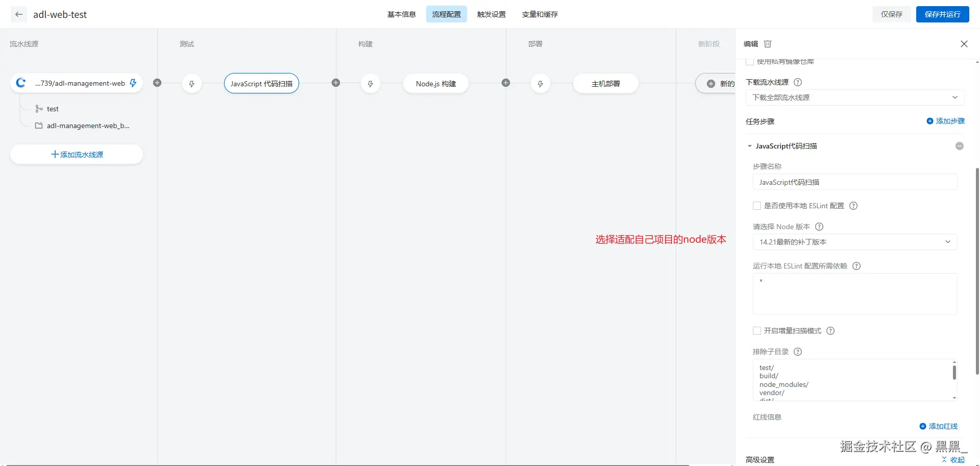This screenshot has height=466, width=980.
Task: Open help for 下载流水线源
Action: (798, 82)
